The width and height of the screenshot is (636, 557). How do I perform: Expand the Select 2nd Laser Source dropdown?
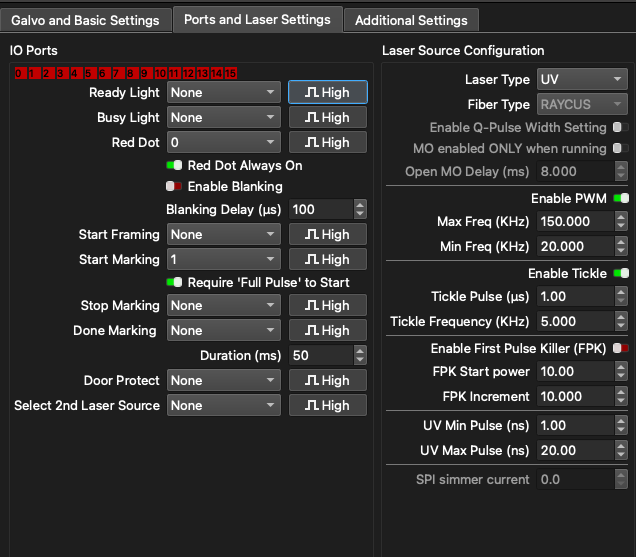point(223,405)
